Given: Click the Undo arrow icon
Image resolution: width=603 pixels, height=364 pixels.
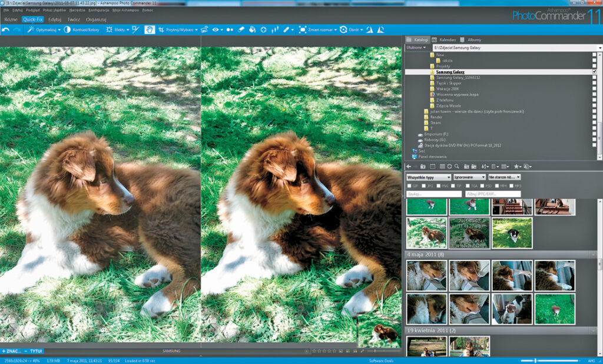Looking at the screenshot, I should click(x=6, y=29).
